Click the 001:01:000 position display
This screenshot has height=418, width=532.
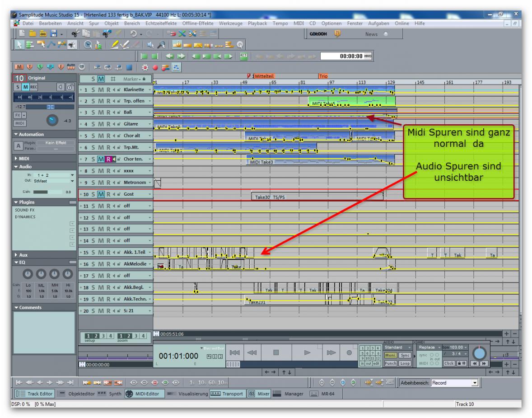(178, 356)
